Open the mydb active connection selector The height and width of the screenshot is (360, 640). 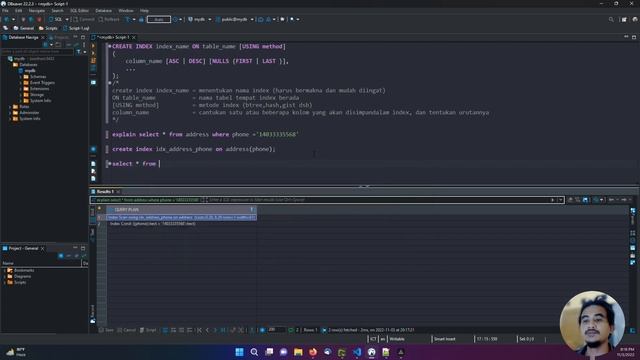coord(199,19)
